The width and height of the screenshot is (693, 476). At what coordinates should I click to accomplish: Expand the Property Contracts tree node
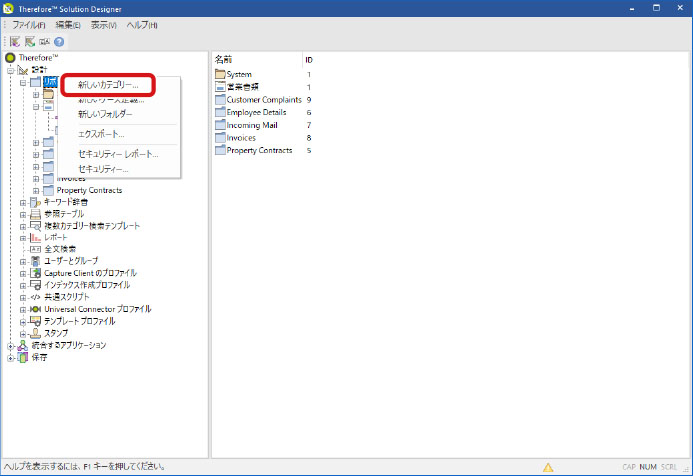point(35,190)
